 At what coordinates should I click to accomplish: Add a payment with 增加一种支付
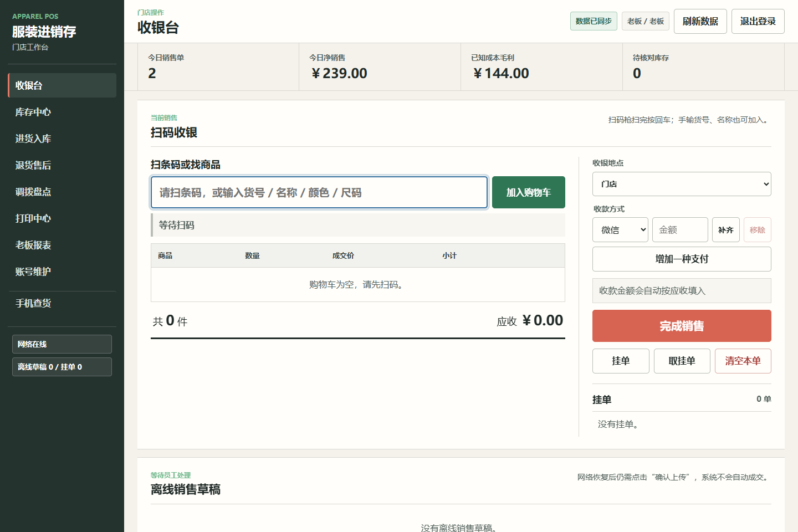pyautogui.click(x=682, y=259)
